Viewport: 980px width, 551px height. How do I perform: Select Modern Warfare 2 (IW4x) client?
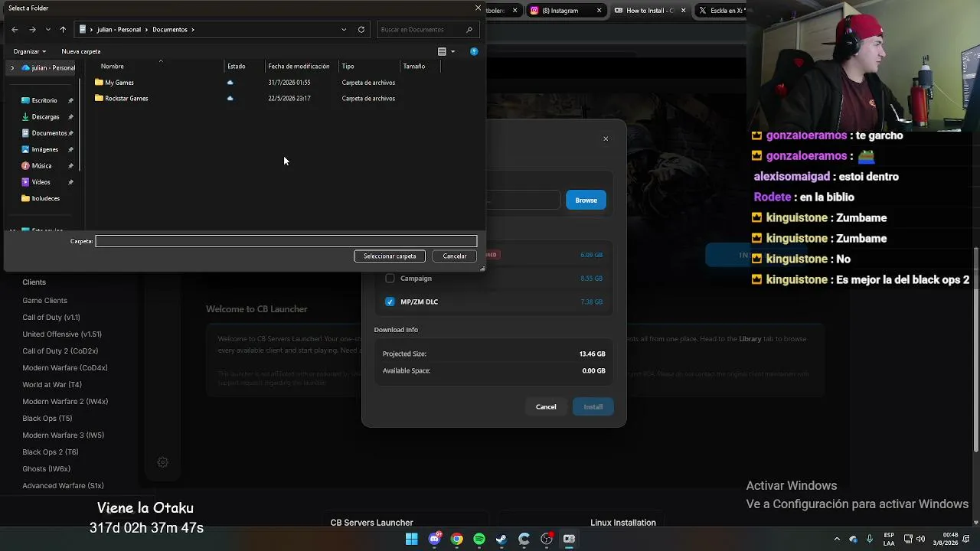65,402
